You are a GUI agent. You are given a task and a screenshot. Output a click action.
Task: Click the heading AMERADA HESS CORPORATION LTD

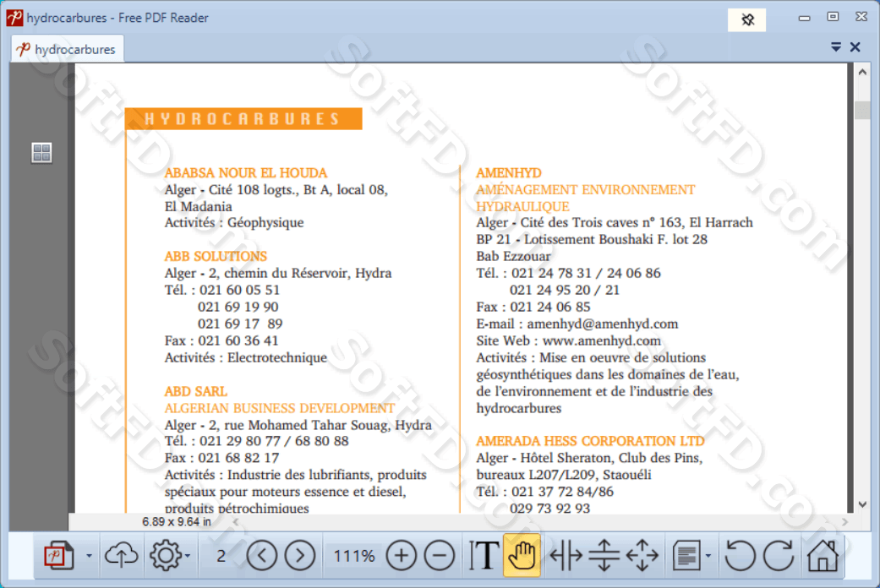click(x=590, y=441)
